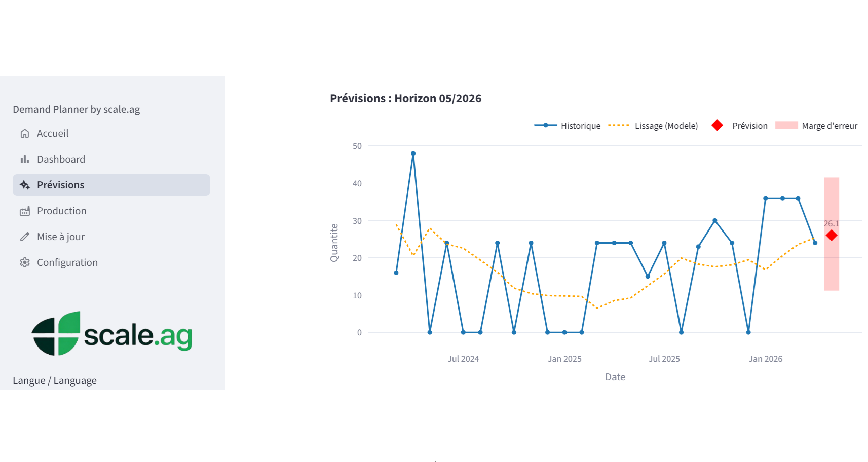Go to the Dashboard page
The width and height of the screenshot is (868, 462).
111,159
